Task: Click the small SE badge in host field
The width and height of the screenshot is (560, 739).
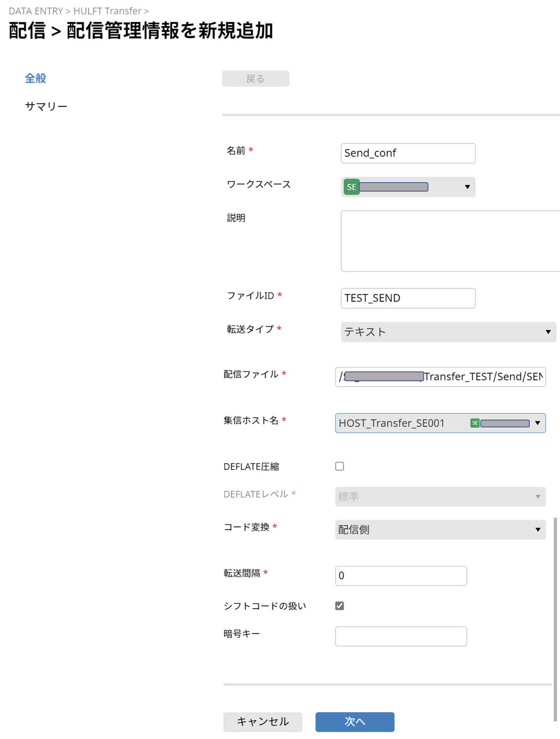Action: point(475,423)
